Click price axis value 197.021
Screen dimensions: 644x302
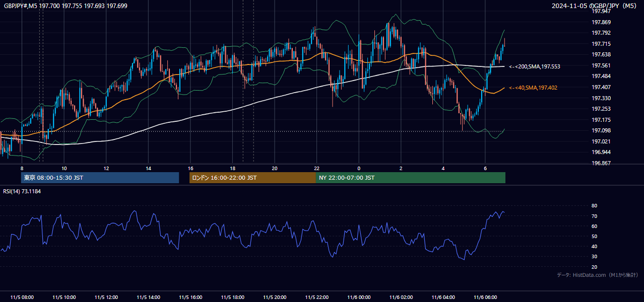[601, 141]
